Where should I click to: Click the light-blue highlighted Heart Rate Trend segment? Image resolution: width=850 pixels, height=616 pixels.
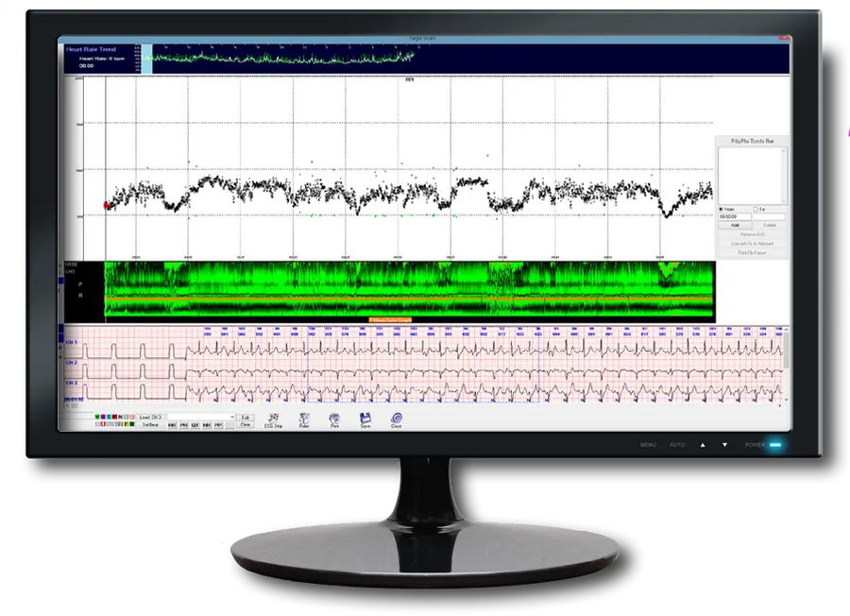click(x=145, y=59)
